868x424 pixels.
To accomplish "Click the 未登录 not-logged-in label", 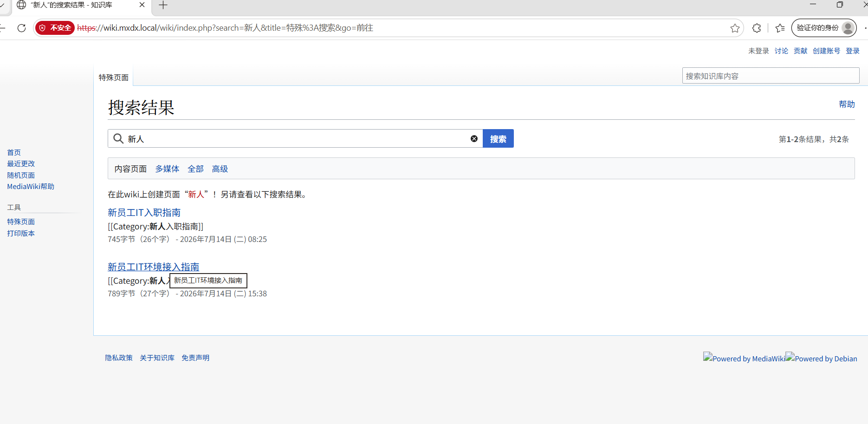I will [x=758, y=51].
